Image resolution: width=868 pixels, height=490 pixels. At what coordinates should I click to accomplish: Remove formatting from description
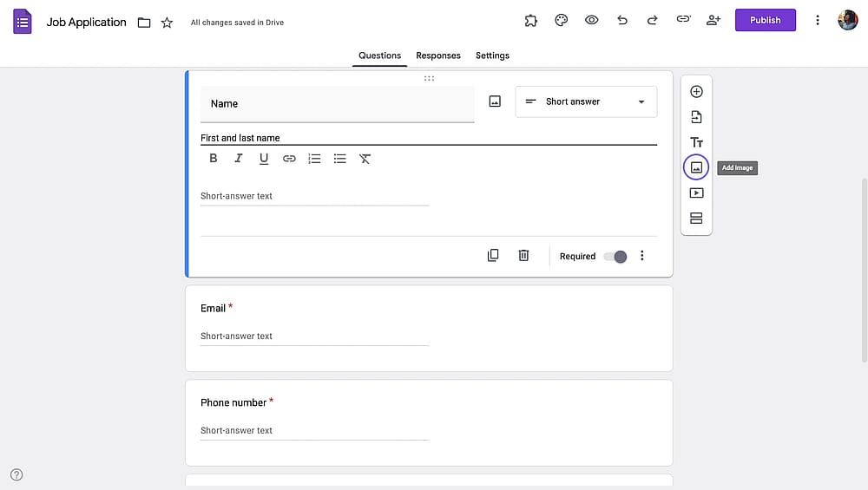coord(365,159)
